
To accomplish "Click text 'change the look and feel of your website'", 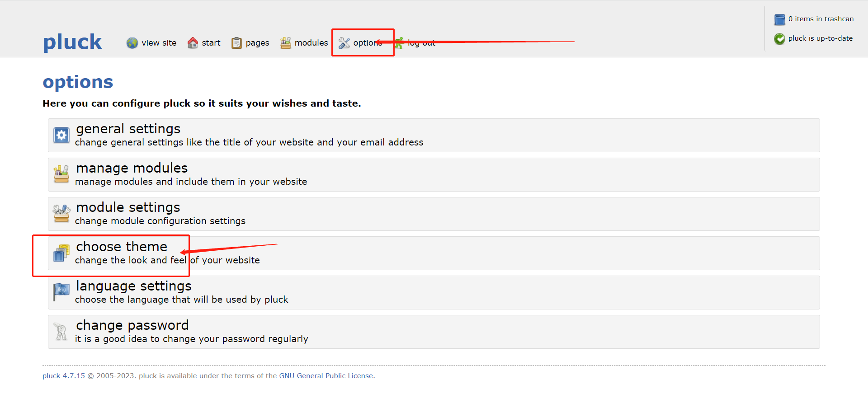I will coord(167,260).
